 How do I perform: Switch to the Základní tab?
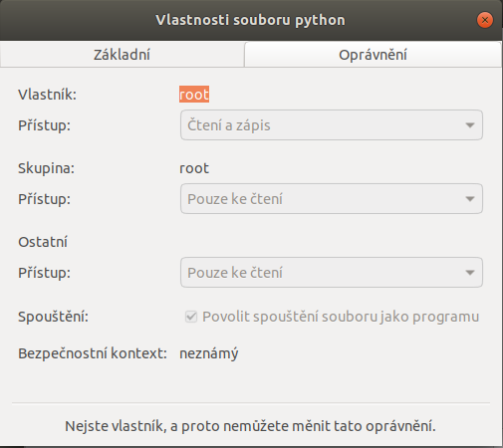(x=122, y=55)
